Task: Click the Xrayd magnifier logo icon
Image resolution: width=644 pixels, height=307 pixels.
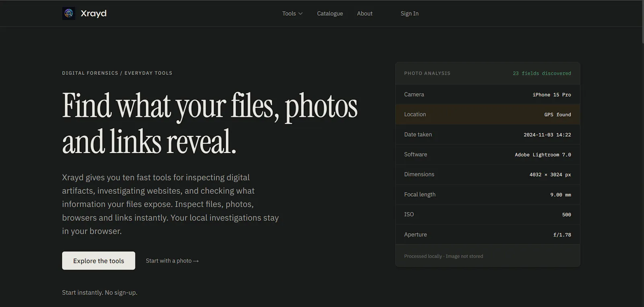Action: 68,13
